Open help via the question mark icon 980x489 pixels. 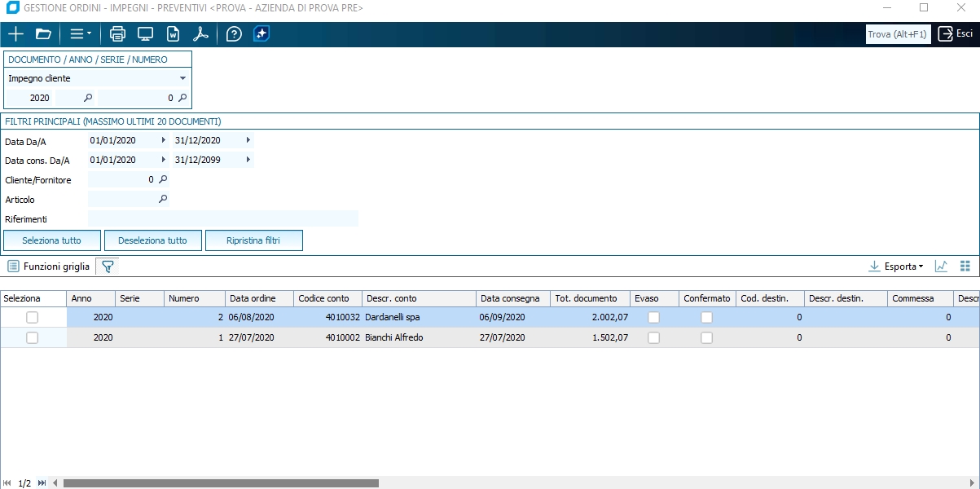click(234, 34)
